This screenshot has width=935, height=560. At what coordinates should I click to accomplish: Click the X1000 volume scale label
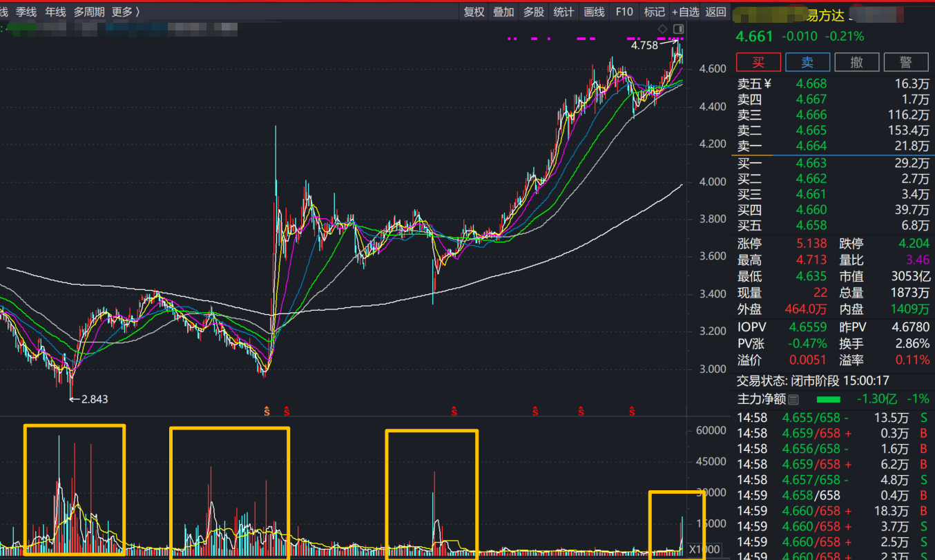tap(704, 550)
